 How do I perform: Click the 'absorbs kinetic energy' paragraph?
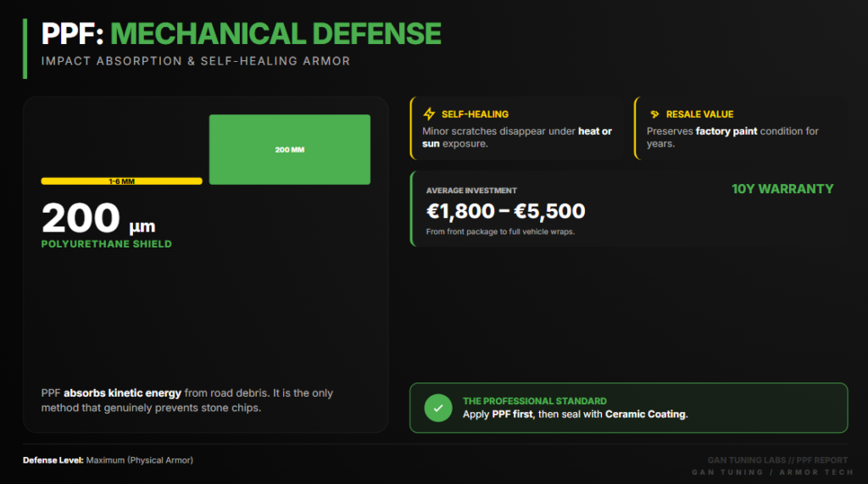(186, 401)
